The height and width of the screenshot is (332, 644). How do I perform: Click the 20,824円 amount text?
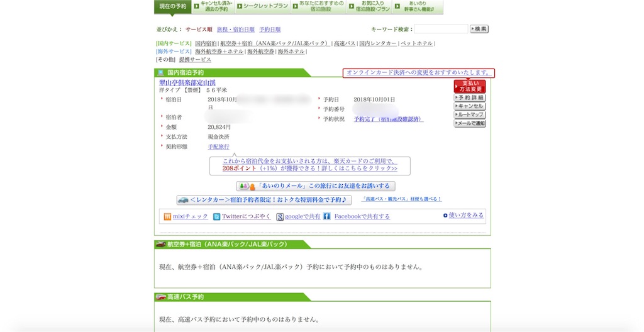pyautogui.click(x=219, y=128)
